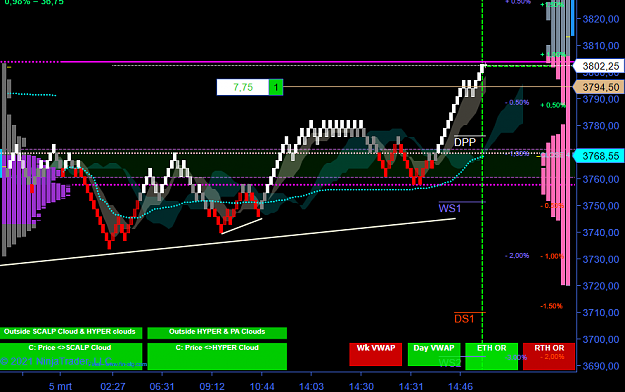Viewport: 625px width, 392px height.
Task: Select the 3794,50 entry price marker
Action: [599, 87]
